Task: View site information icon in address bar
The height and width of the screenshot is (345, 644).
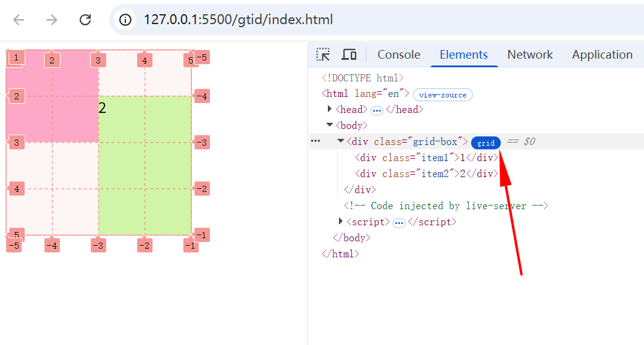Action: [x=125, y=20]
